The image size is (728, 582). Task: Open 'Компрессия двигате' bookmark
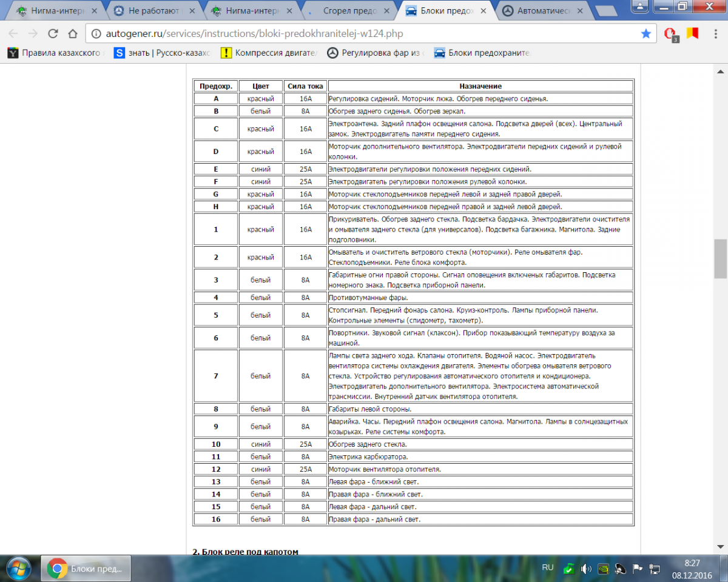269,53
